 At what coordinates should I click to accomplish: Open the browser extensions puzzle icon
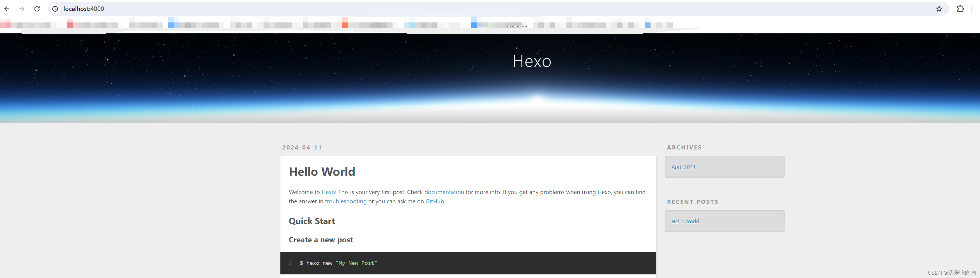coord(960,9)
